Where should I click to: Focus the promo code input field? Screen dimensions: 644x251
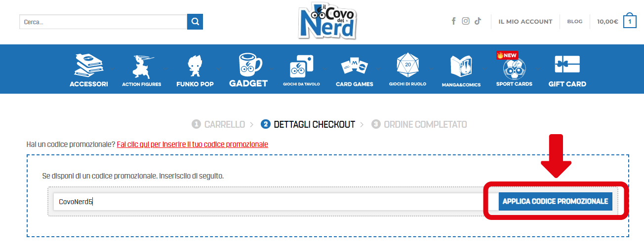[267, 201]
